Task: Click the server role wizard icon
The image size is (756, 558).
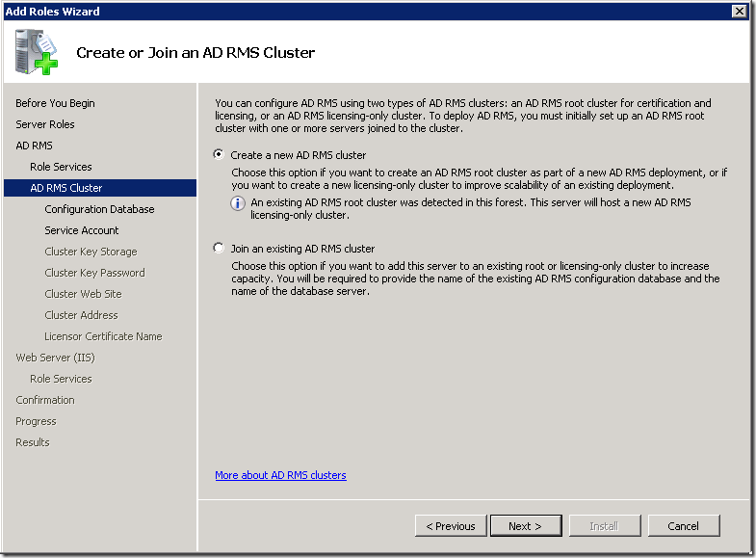Action: point(37,52)
